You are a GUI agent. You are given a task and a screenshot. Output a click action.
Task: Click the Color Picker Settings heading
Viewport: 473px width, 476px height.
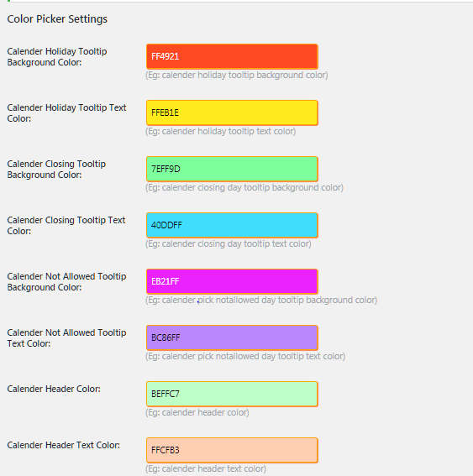57,18
